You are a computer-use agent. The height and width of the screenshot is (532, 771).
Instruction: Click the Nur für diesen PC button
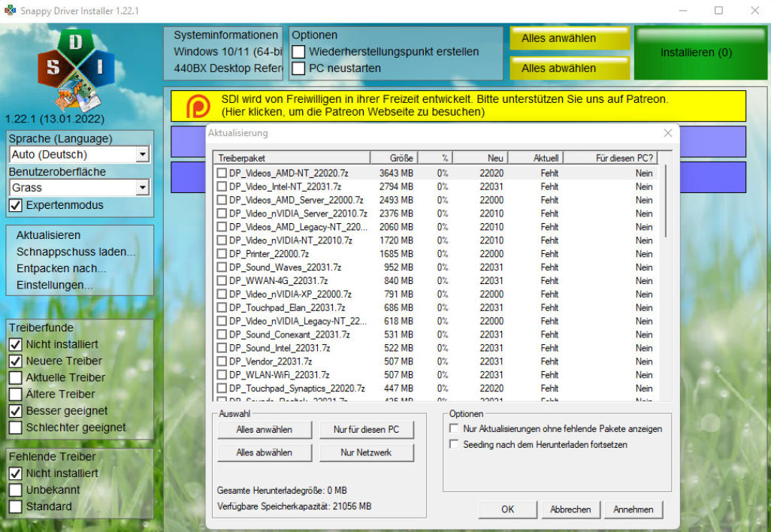pos(366,430)
